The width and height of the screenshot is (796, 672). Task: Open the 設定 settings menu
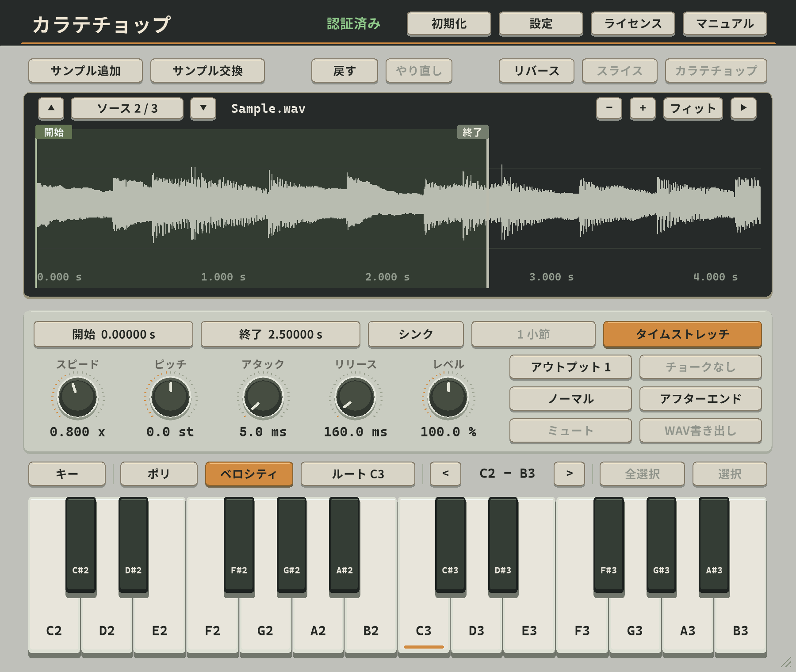[541, 23]
